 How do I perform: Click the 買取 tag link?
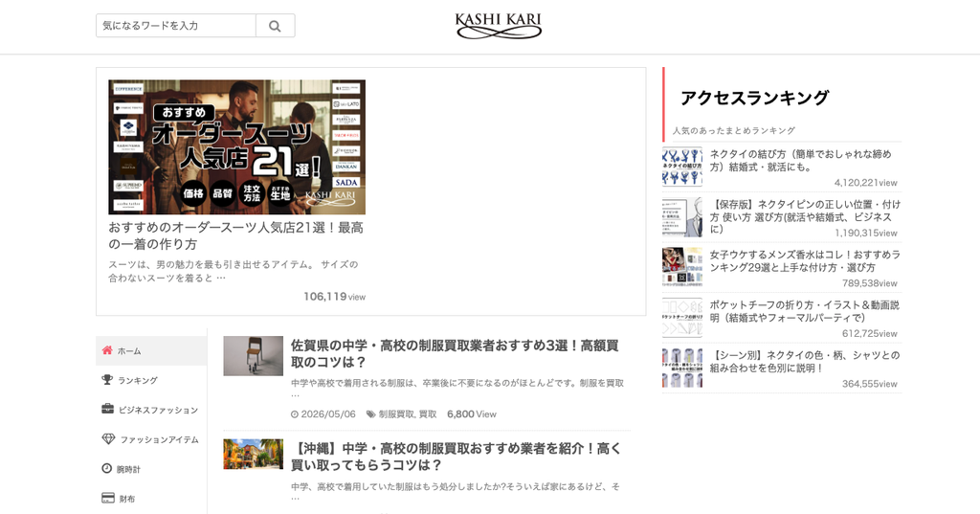[428, 413]
